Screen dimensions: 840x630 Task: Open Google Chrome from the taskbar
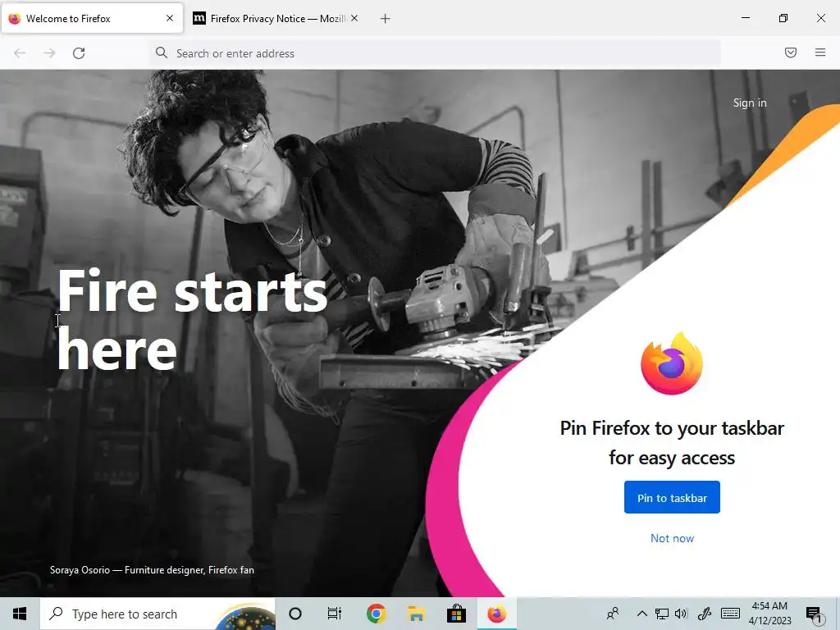pyautogui.click(x=376, y=614)
